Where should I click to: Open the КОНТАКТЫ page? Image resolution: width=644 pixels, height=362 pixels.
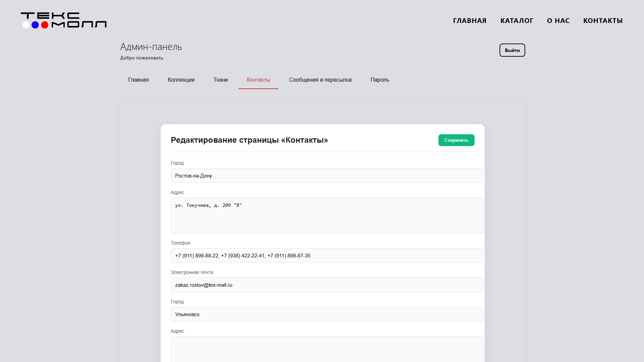(602, 21)
